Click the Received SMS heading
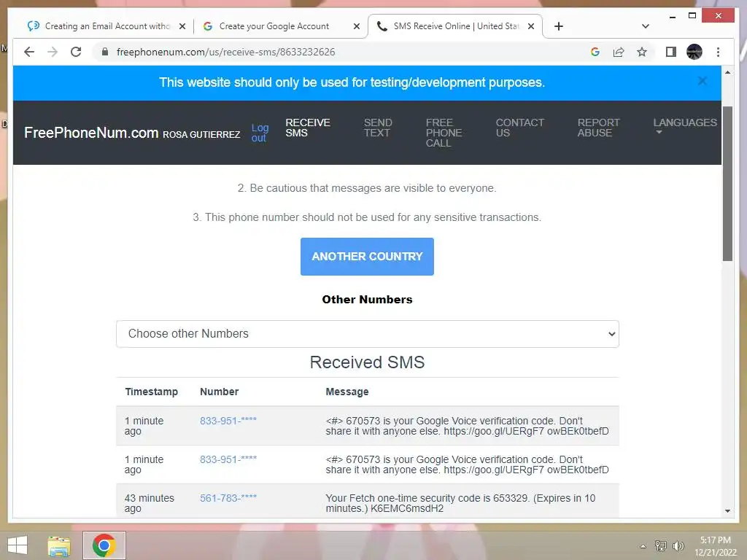747x560 pixels. [367, 362]
